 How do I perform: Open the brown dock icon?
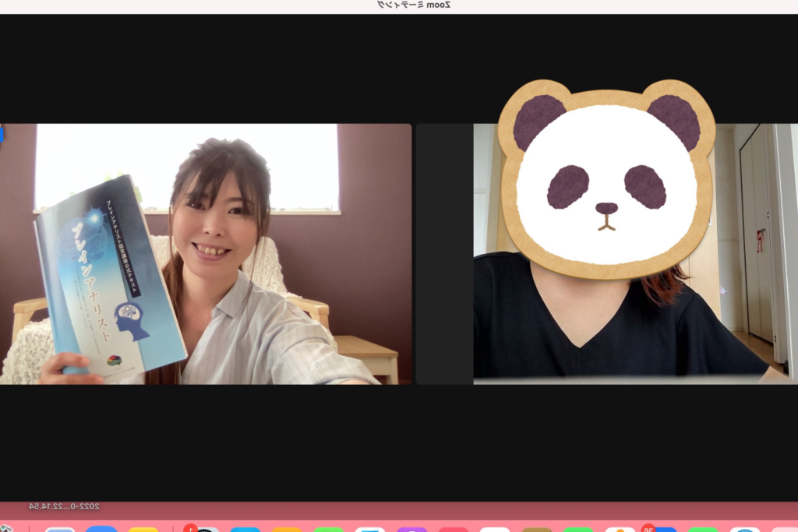point(537,530)
